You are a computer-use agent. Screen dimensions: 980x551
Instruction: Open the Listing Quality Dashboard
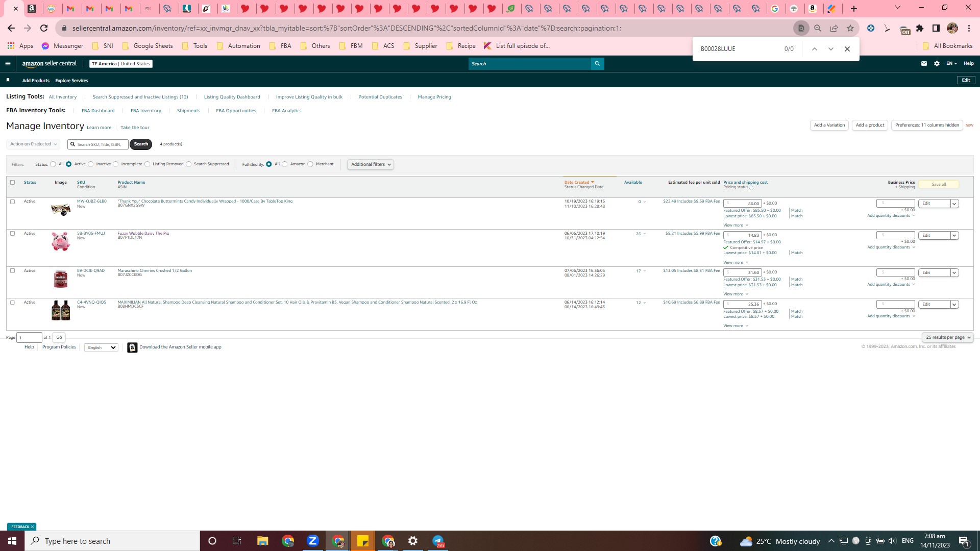pyautogui.click(x=232, y=97)
